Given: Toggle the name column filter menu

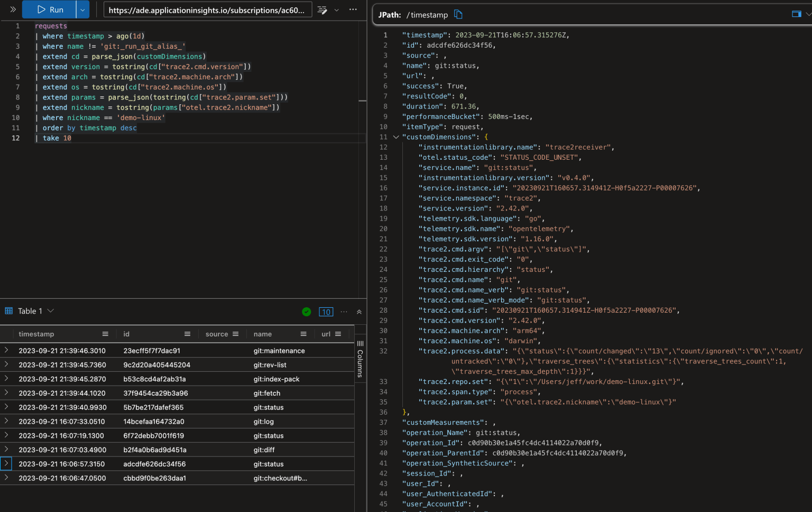Looking at the screenshot, I should (303, 334).
